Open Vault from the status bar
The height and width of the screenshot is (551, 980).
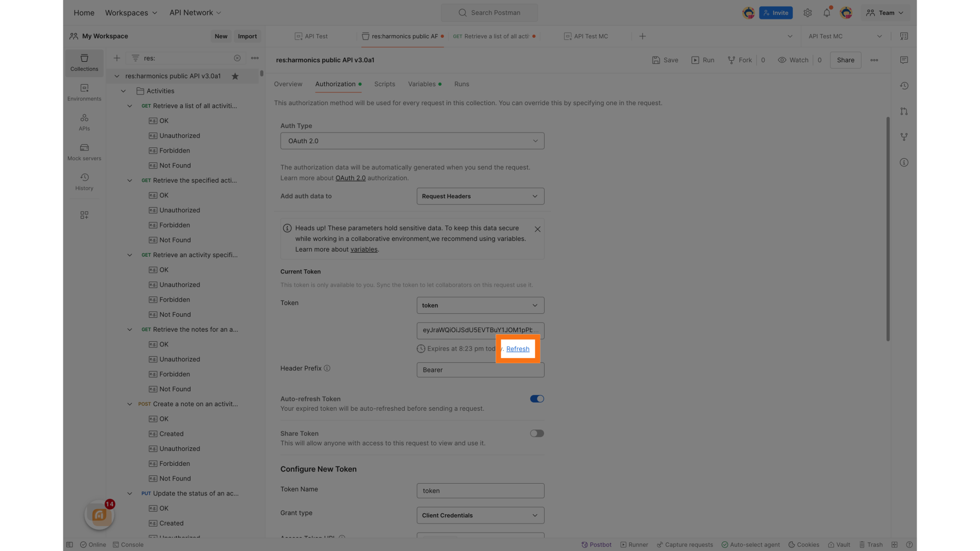pos(839,544)
